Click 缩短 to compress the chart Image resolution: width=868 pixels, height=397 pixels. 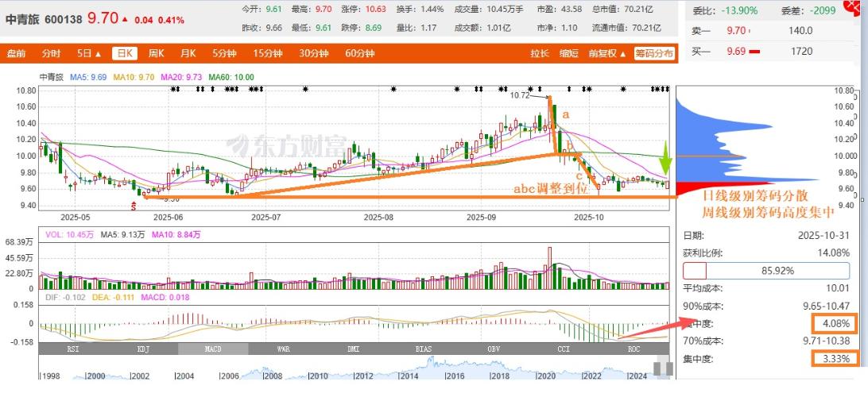pos(568,54)
